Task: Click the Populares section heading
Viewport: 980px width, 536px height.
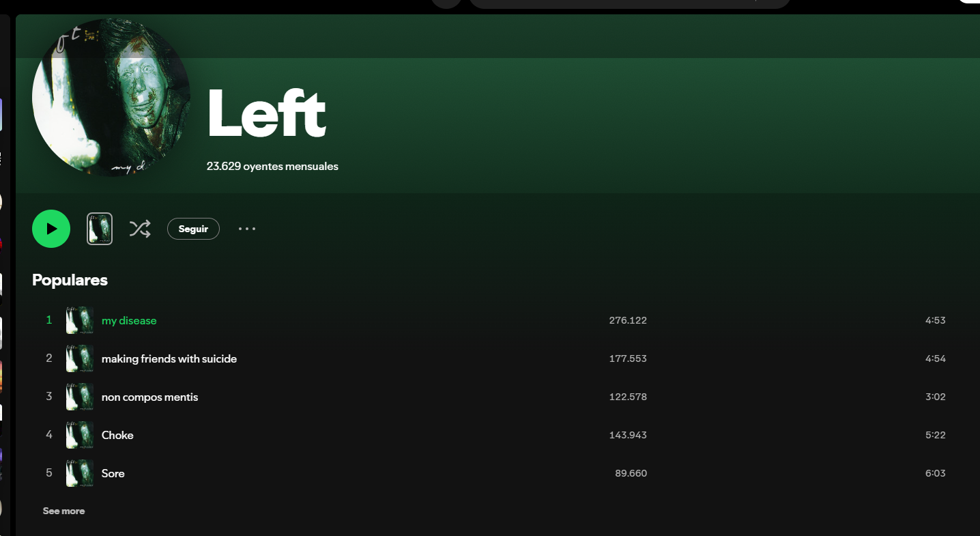Action: click(x=70, y=280)
